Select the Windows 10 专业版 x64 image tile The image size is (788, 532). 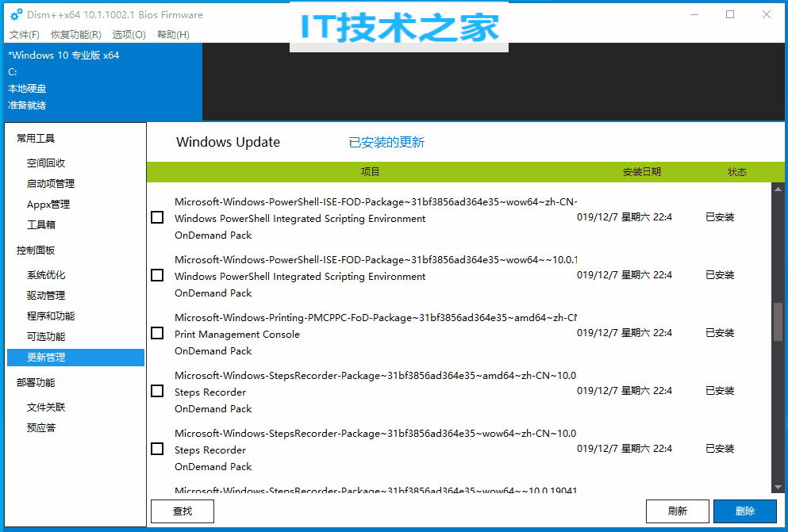(x=103, y=82)
